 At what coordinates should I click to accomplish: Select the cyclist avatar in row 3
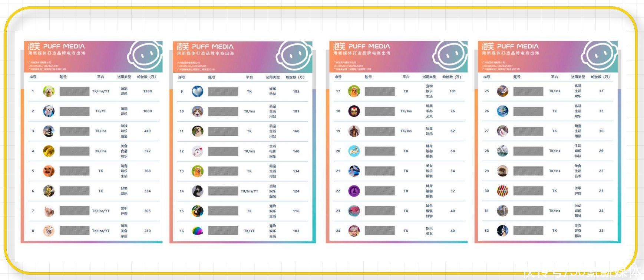(49, 131)
